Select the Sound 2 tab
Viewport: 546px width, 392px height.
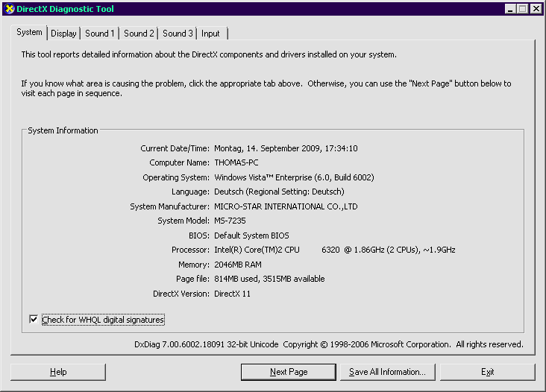pos(139,34)
